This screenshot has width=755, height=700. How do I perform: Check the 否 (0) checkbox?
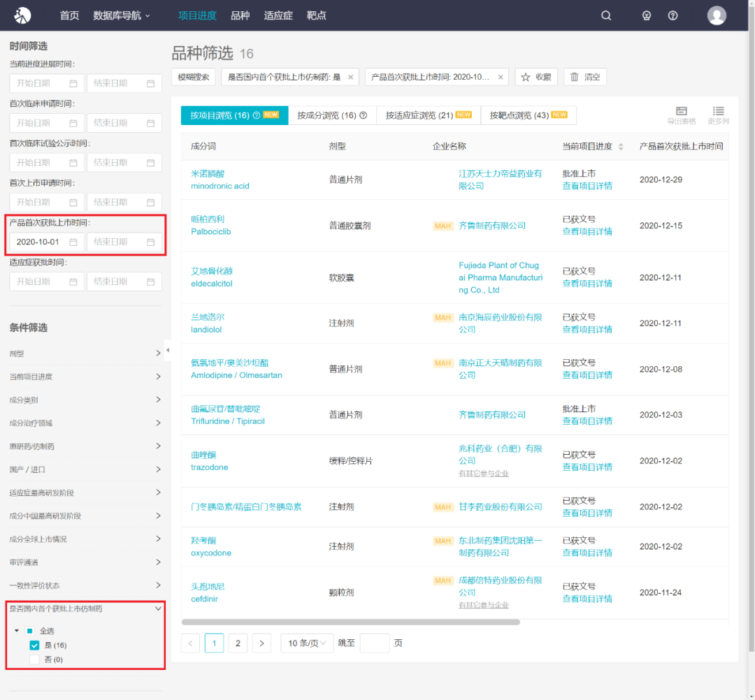point(34,659)
